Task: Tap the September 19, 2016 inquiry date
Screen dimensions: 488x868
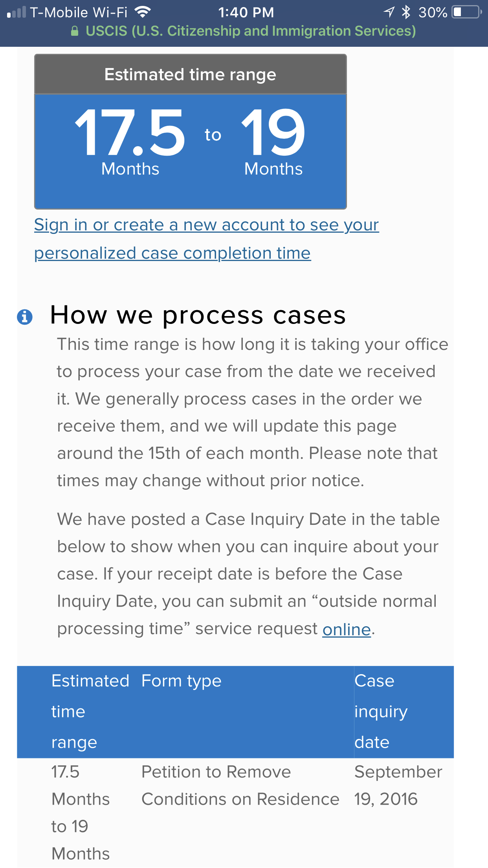Action: (398, 785)
